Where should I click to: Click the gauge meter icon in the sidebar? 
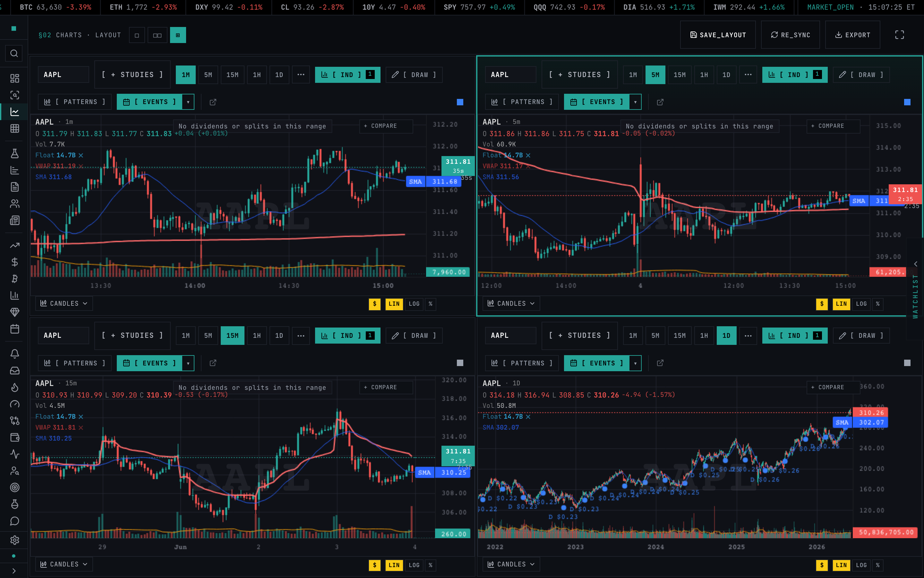pos(14,404)
